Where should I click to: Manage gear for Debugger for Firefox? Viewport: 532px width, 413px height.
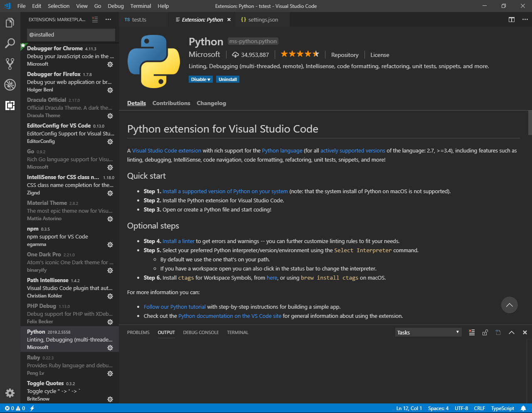110,90
